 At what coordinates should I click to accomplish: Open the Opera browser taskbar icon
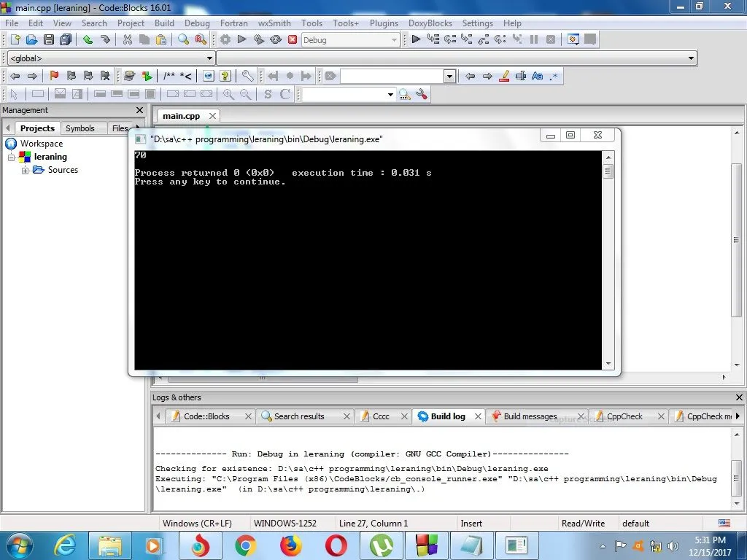[336, 545]
